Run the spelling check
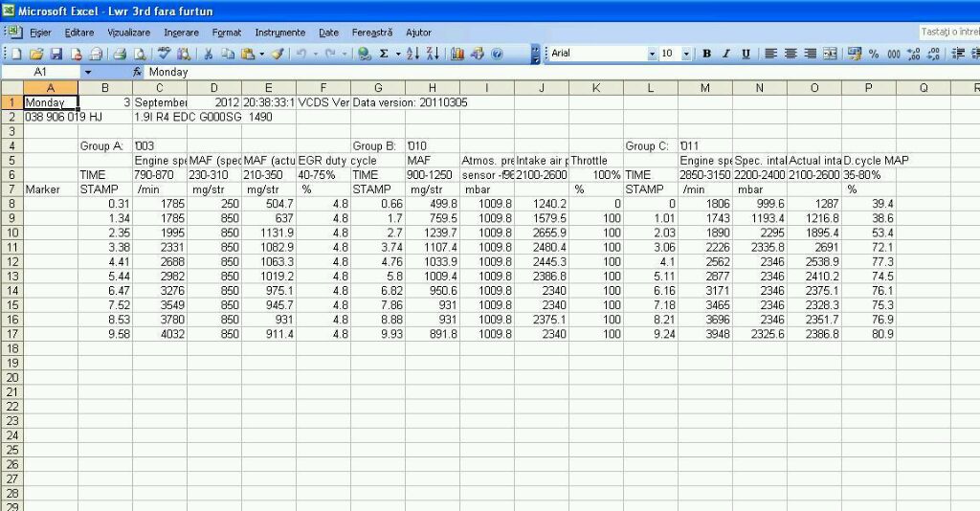 165,55
